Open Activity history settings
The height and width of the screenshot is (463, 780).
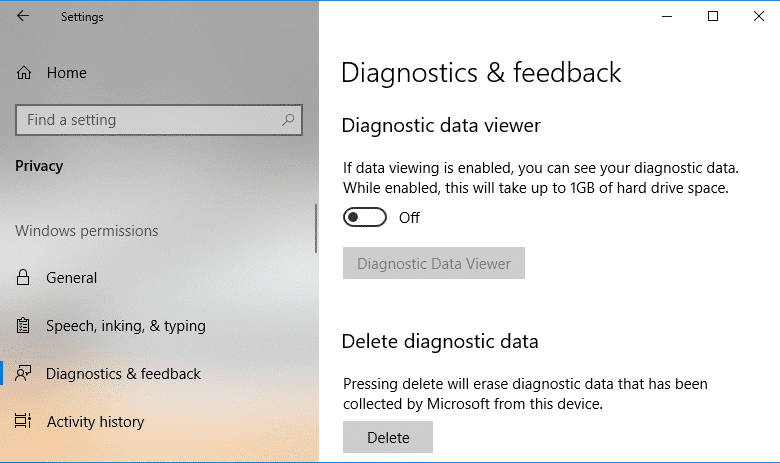[x=96, y=422]
